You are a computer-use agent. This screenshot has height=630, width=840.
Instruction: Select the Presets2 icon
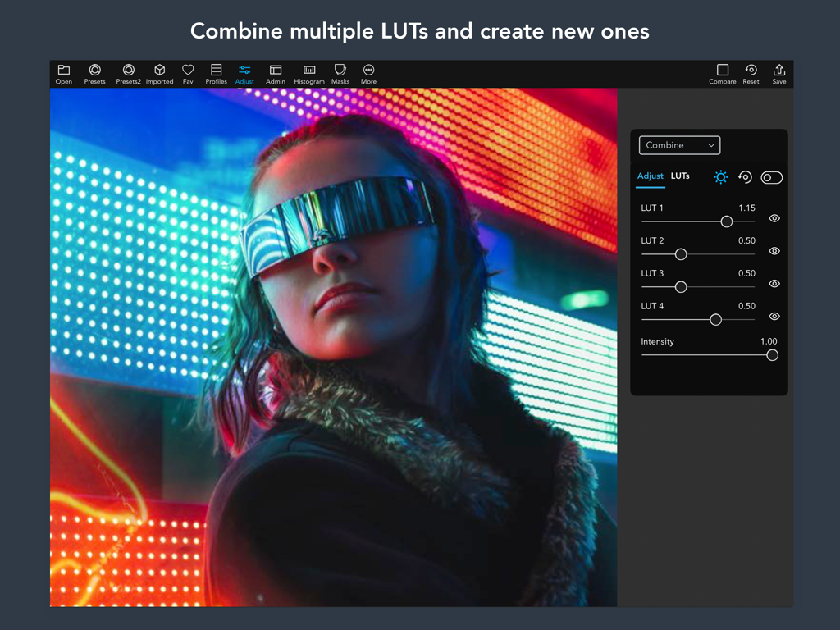pos(128,74)
